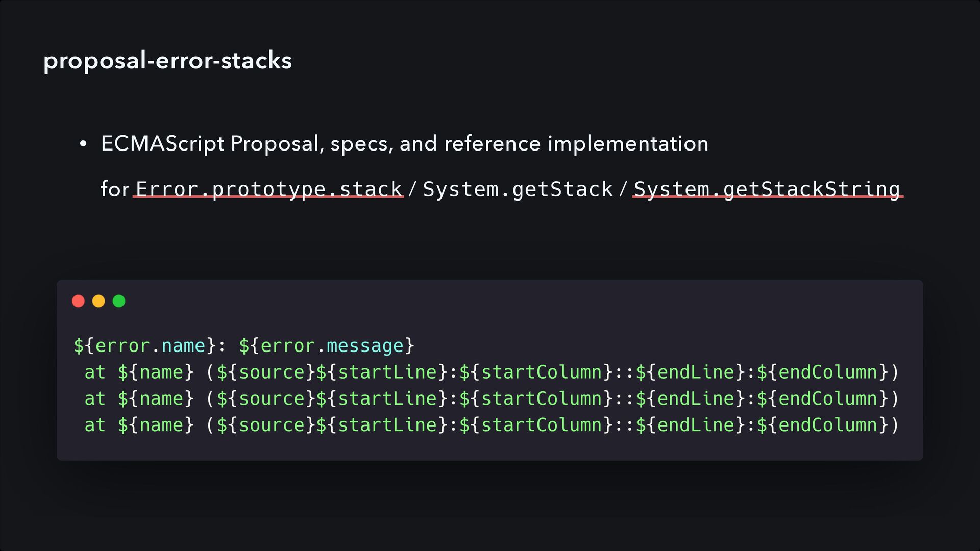Click ${endColumn} in the third 'at' line

(x=823, y=425)
